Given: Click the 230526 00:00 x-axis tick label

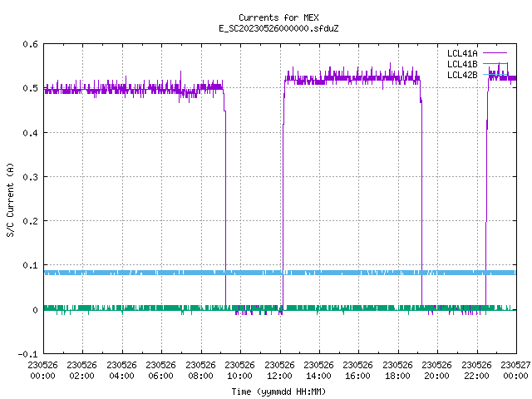Looking at the screenshot, I should click(x=42, y=370).
